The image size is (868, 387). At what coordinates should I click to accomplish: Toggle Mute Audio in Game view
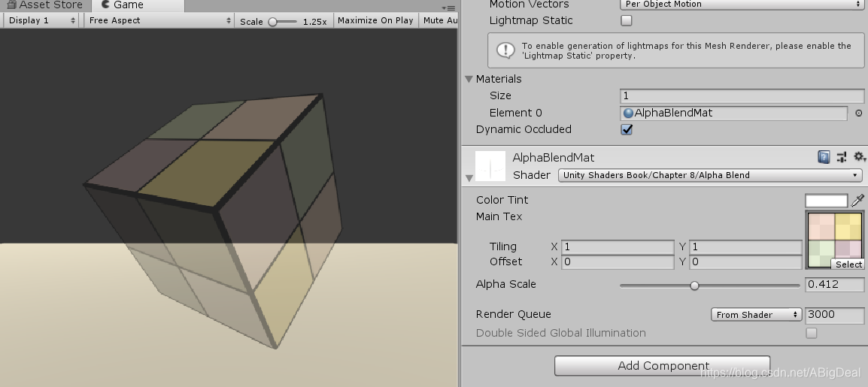[x=439, y=20]
